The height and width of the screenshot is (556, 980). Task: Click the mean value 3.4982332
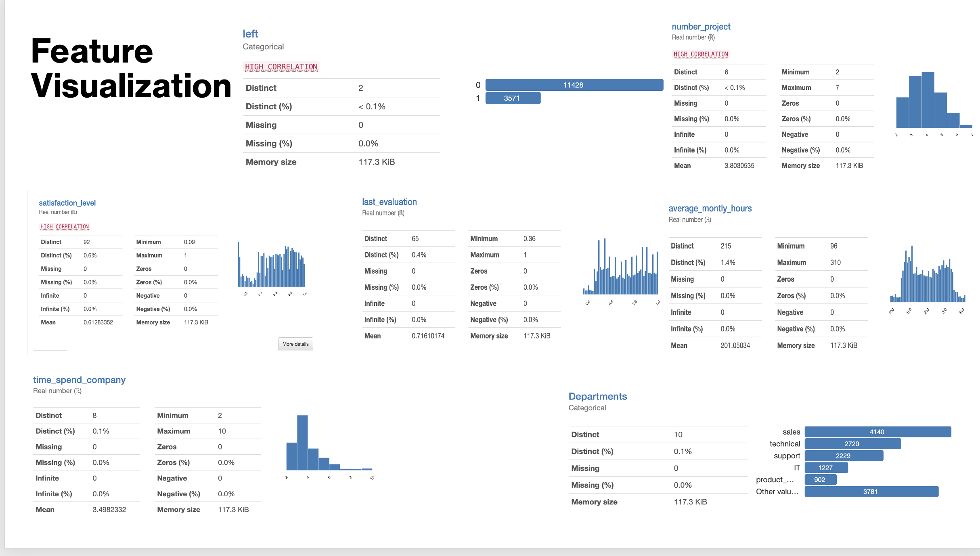click(x=109, y=510)
